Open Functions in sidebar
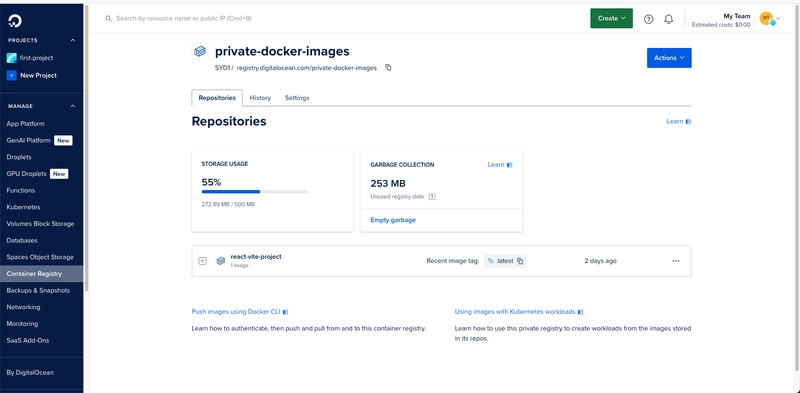Image resolution: width=800 pixels, height=393 pixels. pyautogui.click(x=21, y=190)
